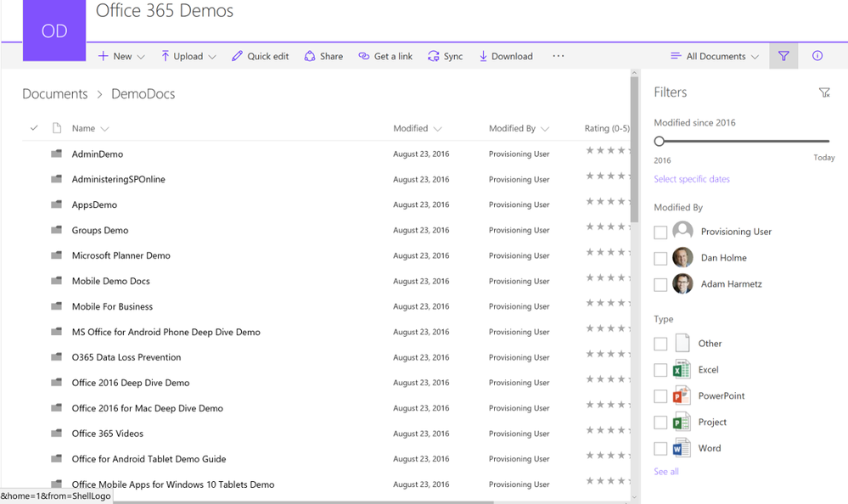Viewport: 848px width, 504px height.
Task: Click the See all types link
Action: [665, 472]
